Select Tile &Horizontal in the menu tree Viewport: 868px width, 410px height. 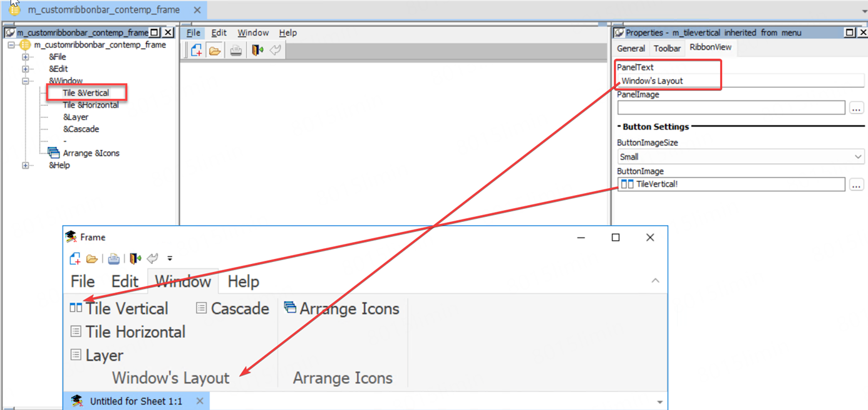coord(91,105)
